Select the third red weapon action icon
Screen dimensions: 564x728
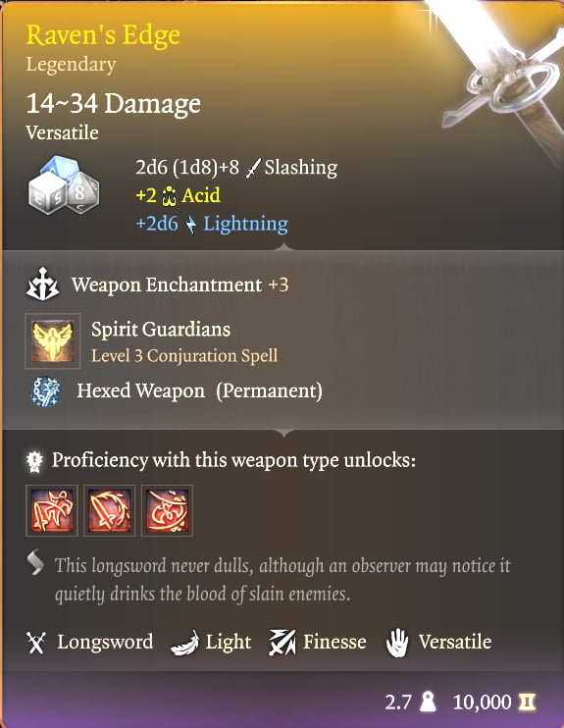(167, 511)
